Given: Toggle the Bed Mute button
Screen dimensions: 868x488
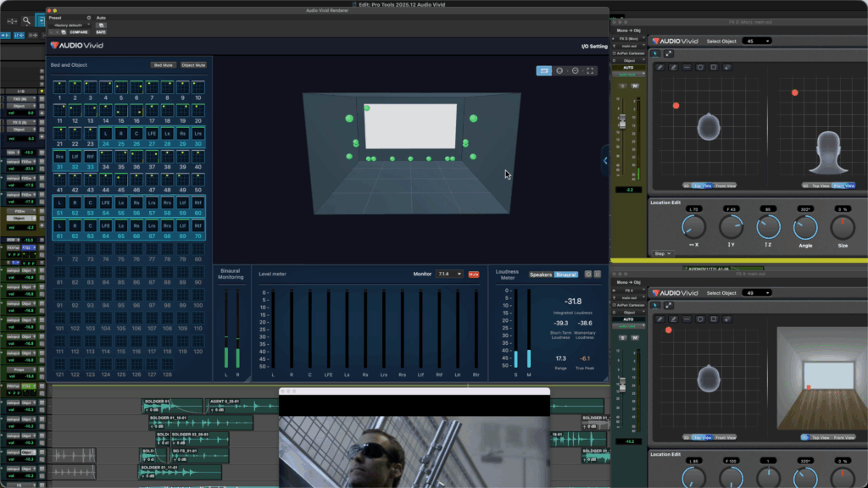Looking at the screenshot, I should click(x=163, y=65).
